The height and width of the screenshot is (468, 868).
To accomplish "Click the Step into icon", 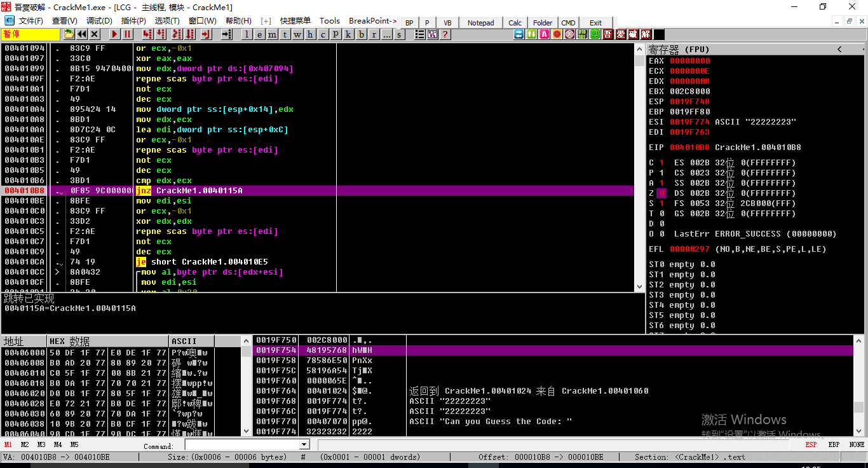I will (148, 34).
